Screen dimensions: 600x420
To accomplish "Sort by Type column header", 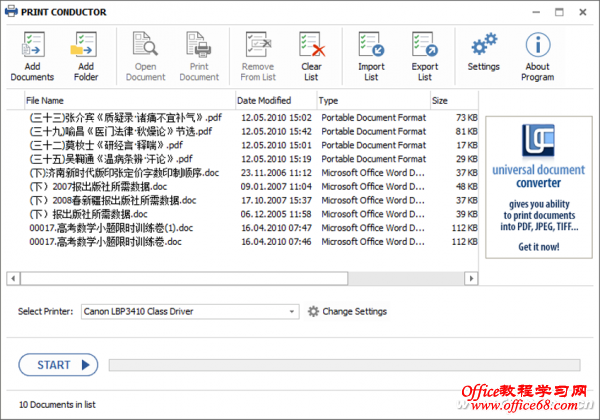I will coord(373,101).
